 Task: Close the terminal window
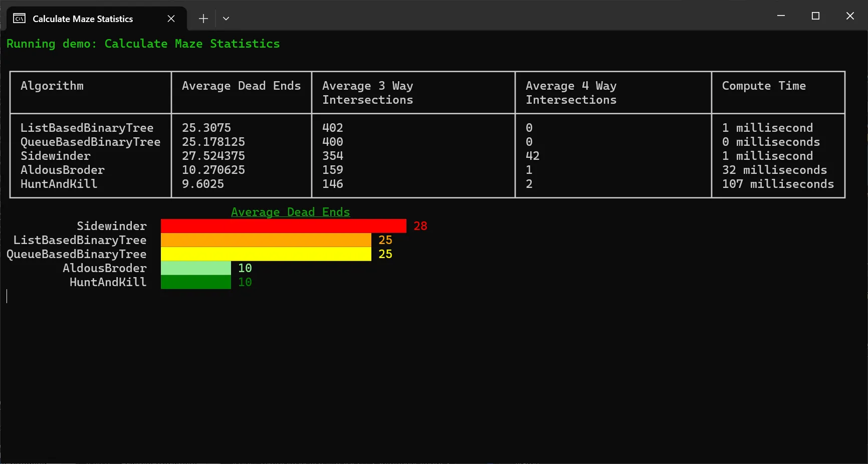pyautogui.click(x=850, y=16)
